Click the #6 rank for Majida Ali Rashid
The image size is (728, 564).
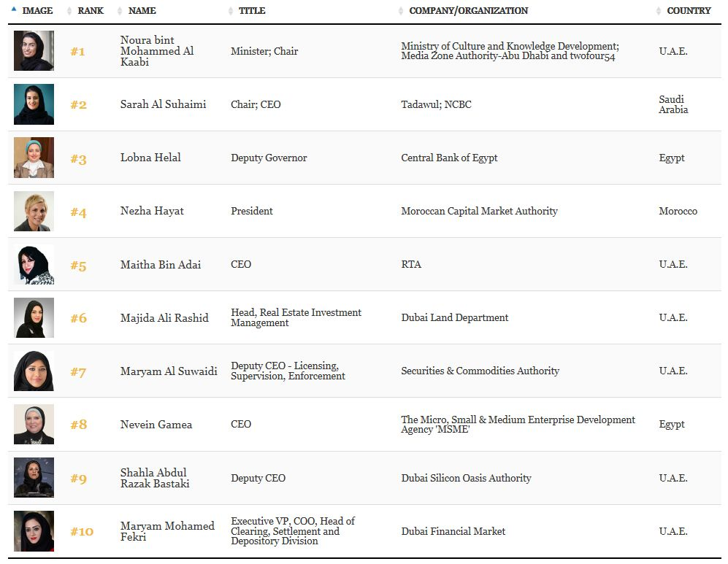pos(78,318)
